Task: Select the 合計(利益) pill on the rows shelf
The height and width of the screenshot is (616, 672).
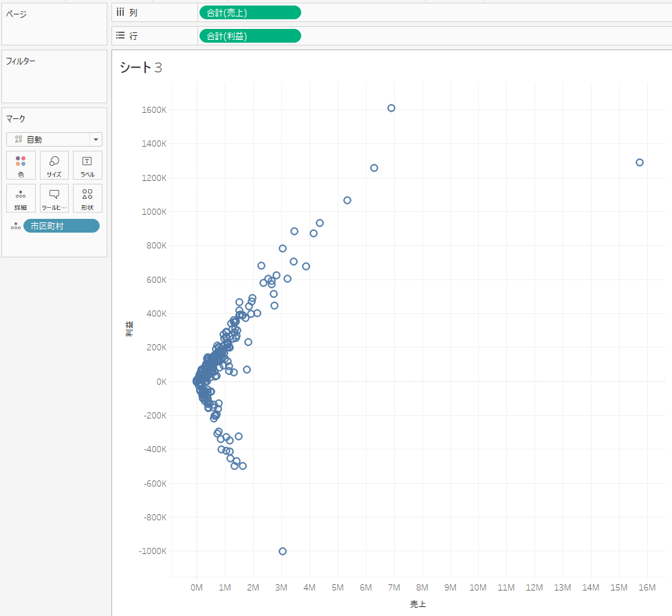Action: coord(249,36)
